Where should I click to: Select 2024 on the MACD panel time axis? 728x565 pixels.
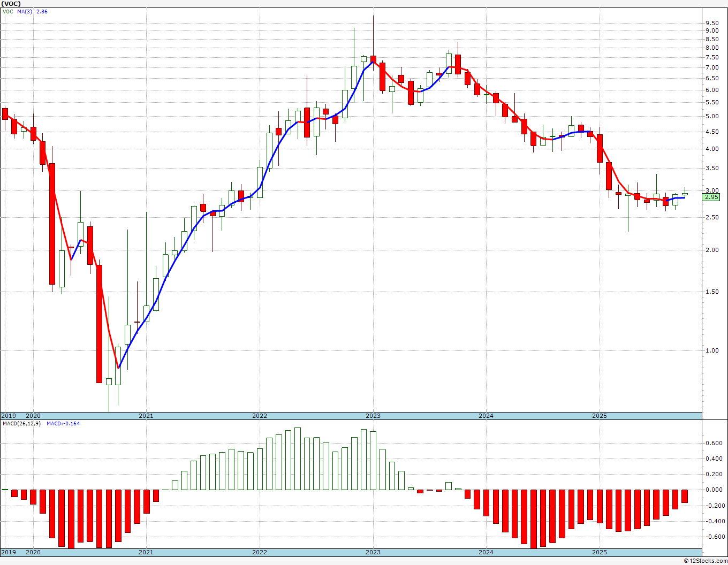(x=486, y=552)
